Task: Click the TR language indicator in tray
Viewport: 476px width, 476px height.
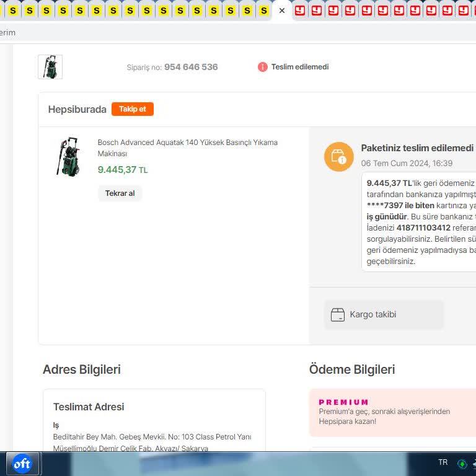Action: pyautogui.click(x=443, y=462)
